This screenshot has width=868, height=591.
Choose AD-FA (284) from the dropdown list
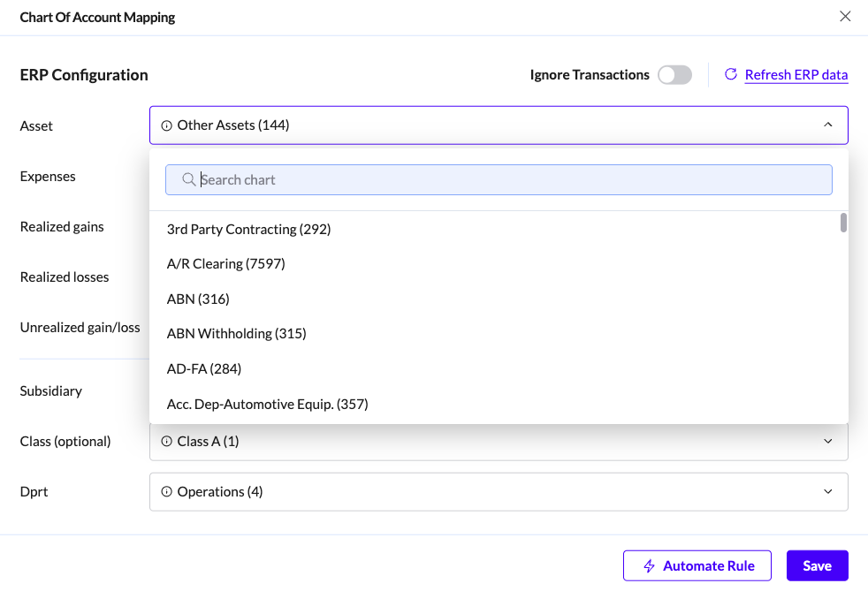point(204,368)
